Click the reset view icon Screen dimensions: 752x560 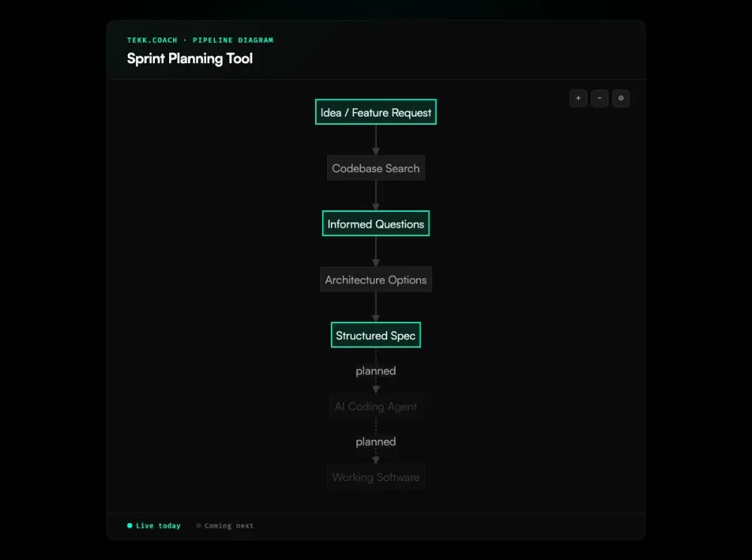pos(620,98)
